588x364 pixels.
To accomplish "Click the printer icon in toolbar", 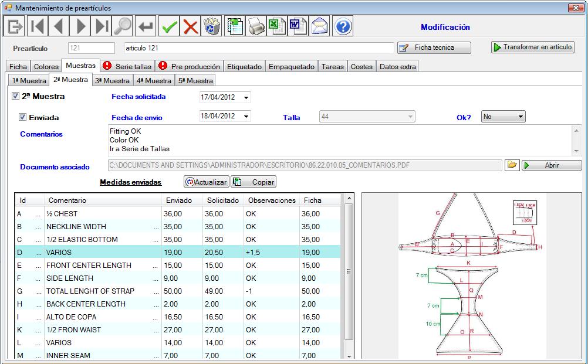I will click(x=255, y=27).
